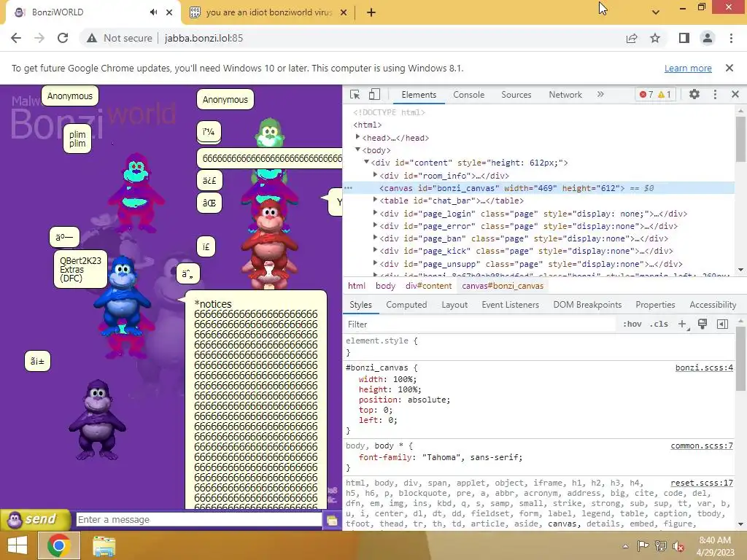The height and width of the screenshot is (560, 747).
Task: Open the DevTools customize menu
Action: point(715,94)
